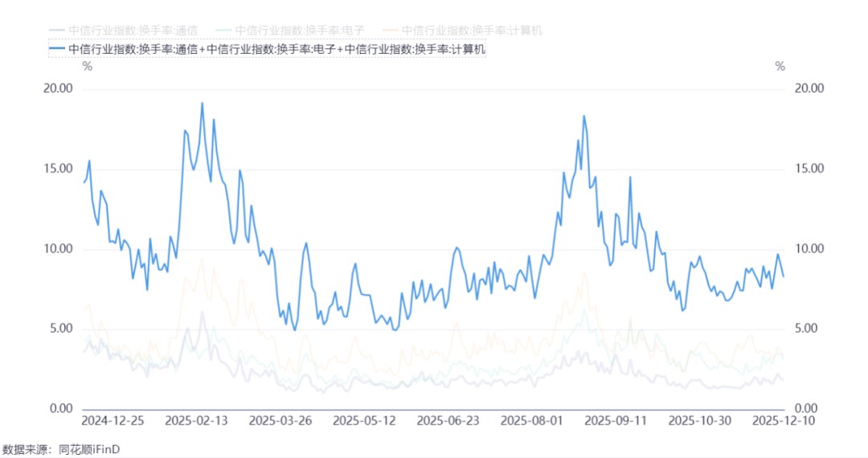Click the 2025-10-30 x-axis date label
868x458 pixels.
(700, 421)
